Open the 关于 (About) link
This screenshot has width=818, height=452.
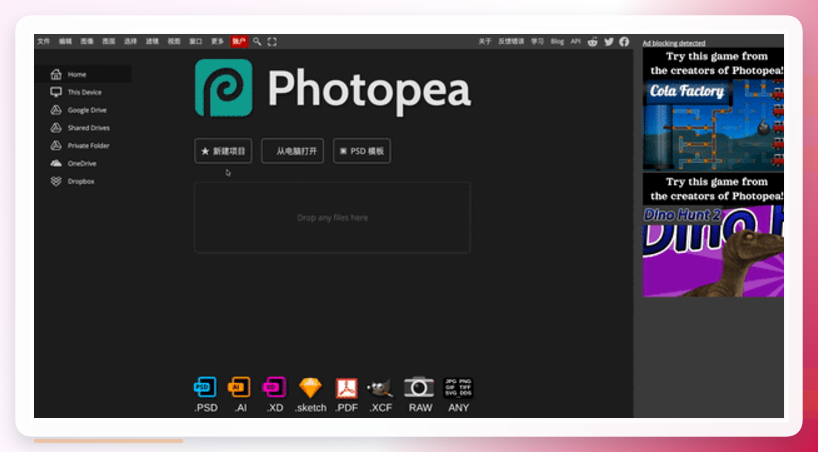click(x=485, y=42)
